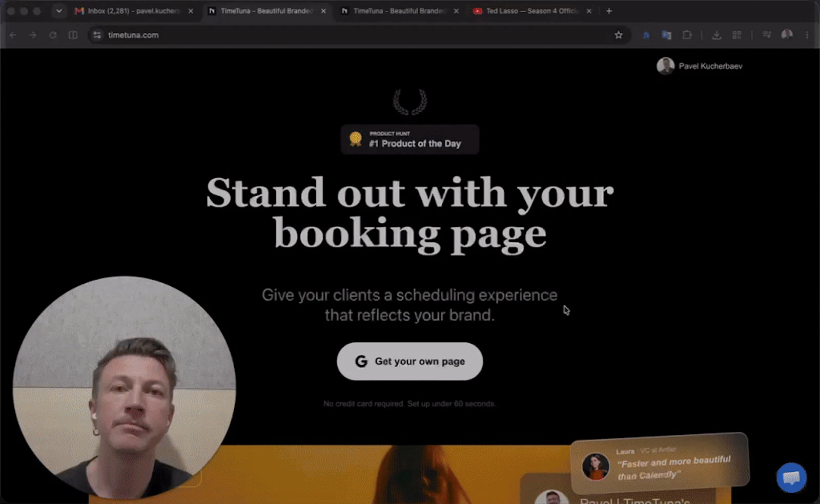Reload the timetuna.com page
The width and height of the screenshot is (820, 504).
click(x=53, y=35)
